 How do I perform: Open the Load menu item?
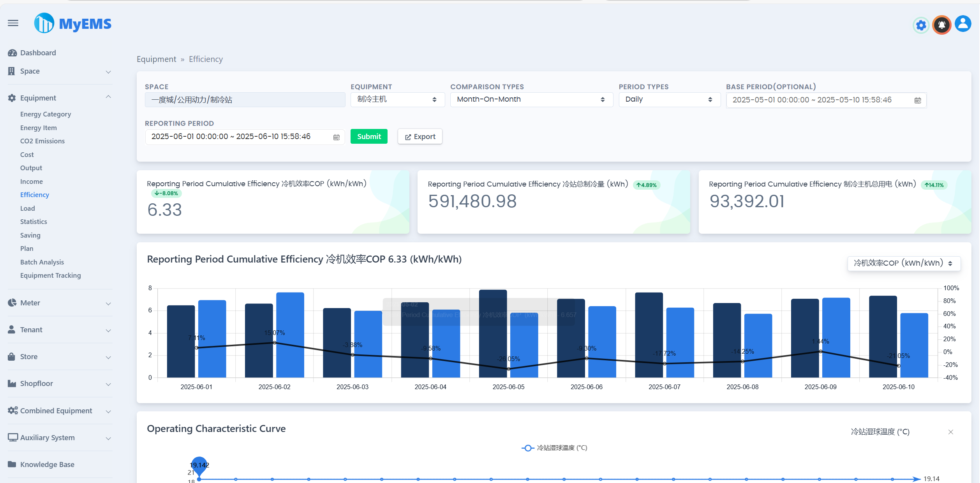[x=28, y=208]
